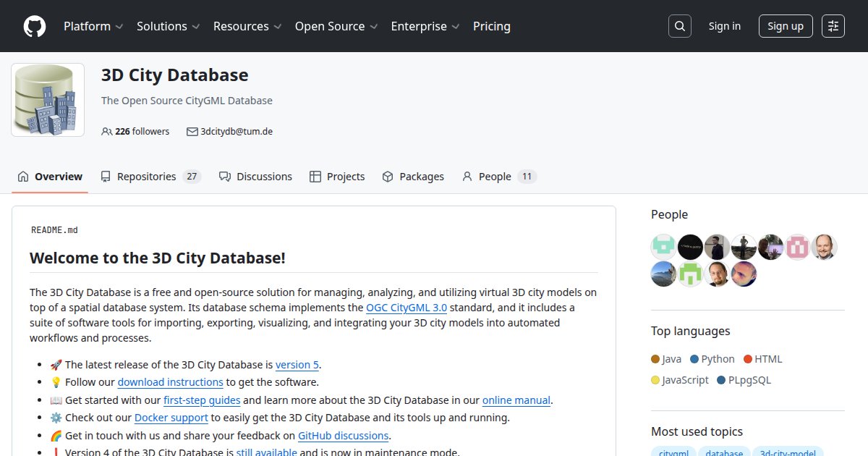The width and height of the screenshot is (868, 456).
Task: Click the search magnifier icon
Action: [x=679, y=26]
